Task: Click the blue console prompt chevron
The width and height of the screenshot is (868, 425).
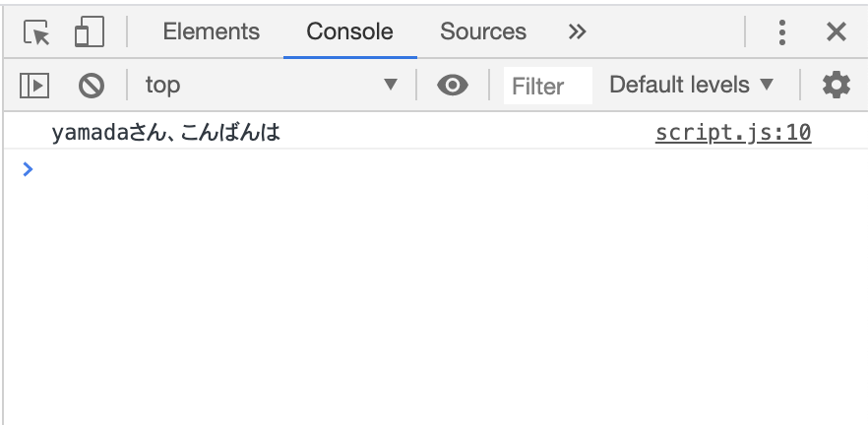Action: pyautogui.click(x=28, y=169)
